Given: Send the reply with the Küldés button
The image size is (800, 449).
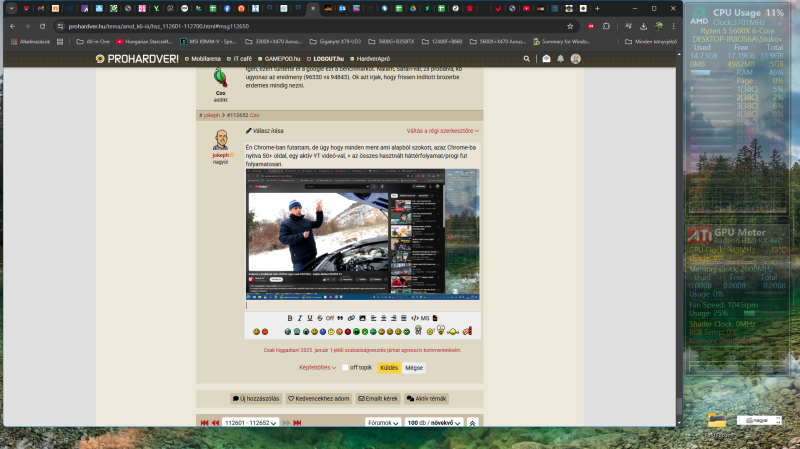Looking at the screenshot, I should point(389,367).
